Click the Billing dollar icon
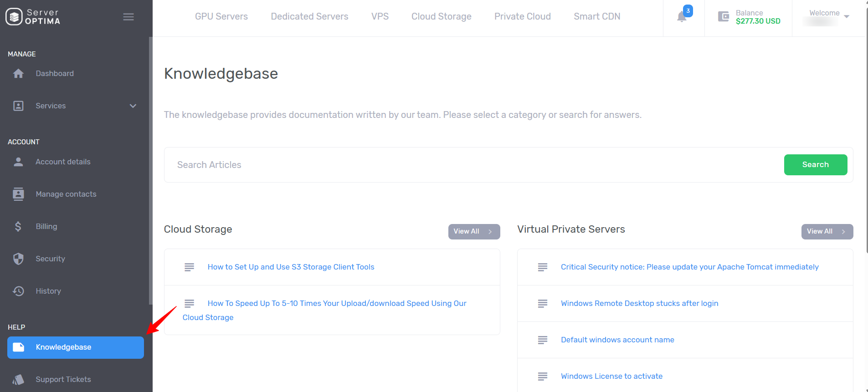 click(x=18, y=226)
